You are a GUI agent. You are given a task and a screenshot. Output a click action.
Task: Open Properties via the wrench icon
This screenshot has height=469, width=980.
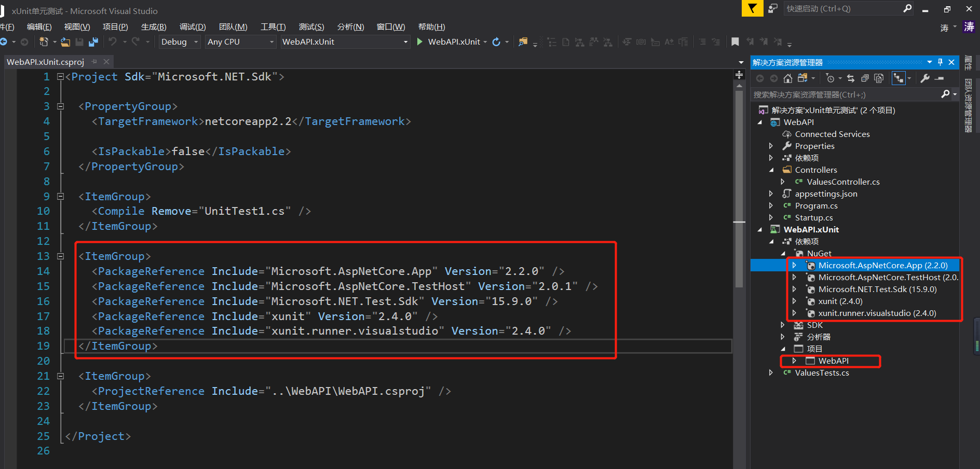(x=925, y=78)
